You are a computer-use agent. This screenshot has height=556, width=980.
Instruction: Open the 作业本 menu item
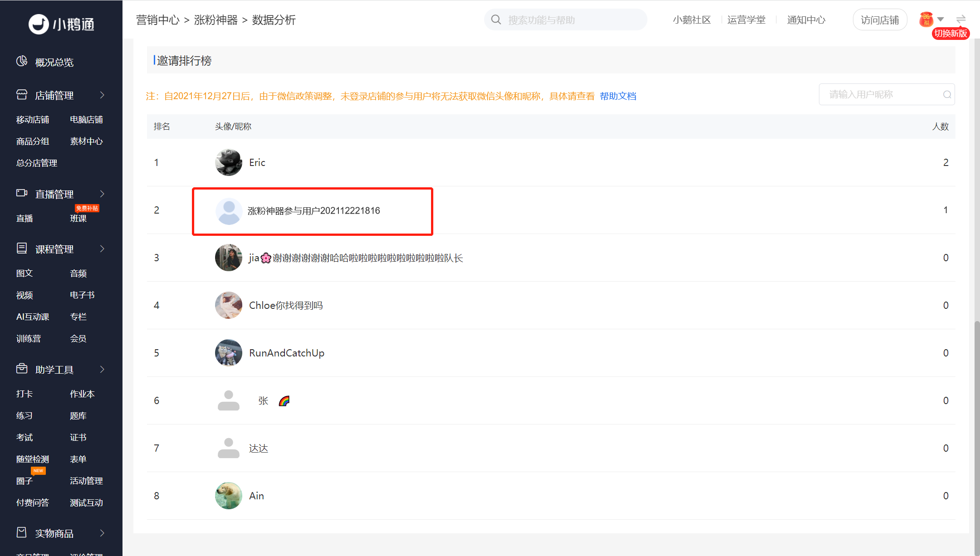[82, 394]
